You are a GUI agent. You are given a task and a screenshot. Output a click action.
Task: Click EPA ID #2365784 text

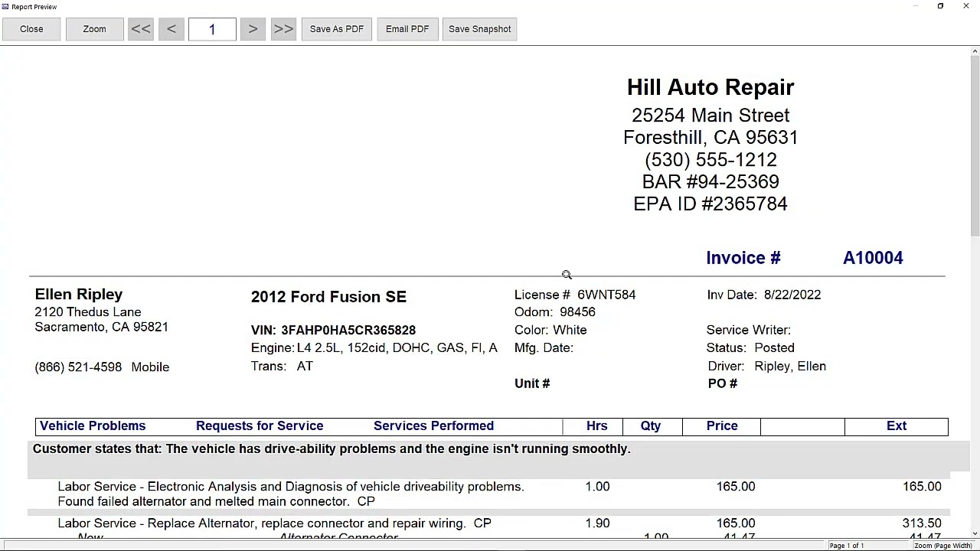pyautogui.click(x=710, y=204)
